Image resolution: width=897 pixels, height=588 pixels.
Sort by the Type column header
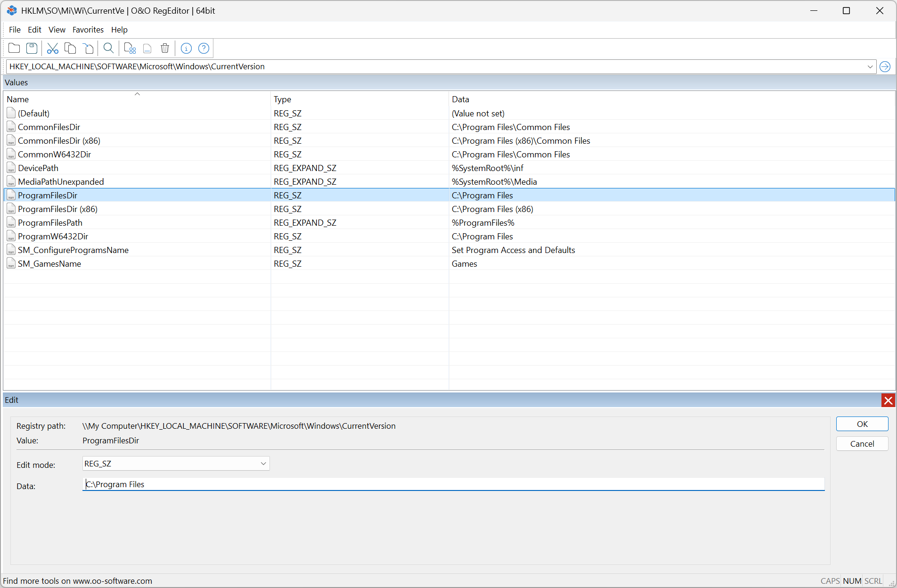pos(359,99)
